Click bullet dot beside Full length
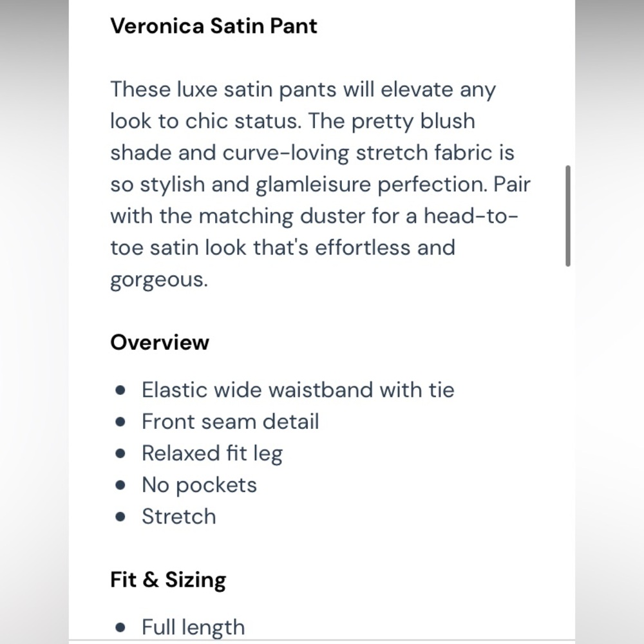 120,627
